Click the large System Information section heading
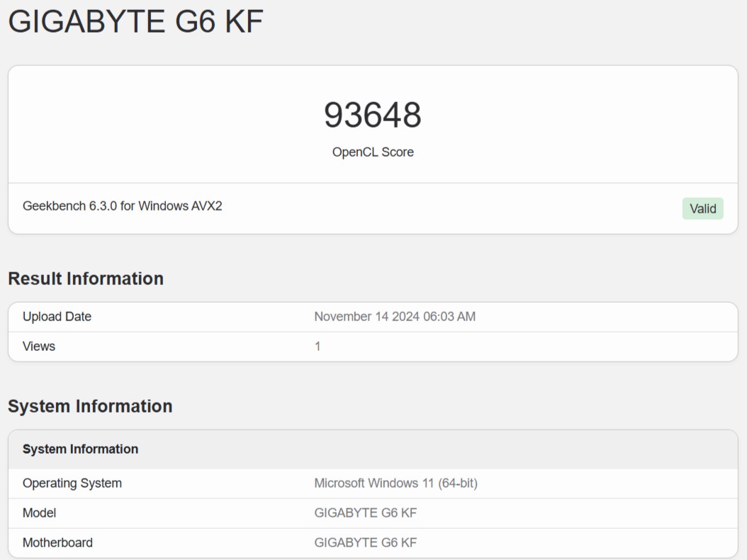Viewport: 747px width, 560px height. (90, 406)
